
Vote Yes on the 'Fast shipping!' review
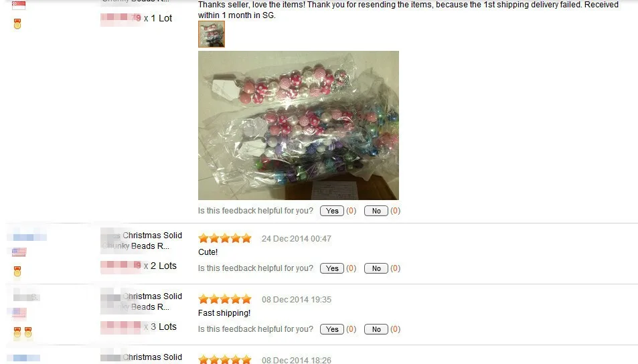(331, 329)
